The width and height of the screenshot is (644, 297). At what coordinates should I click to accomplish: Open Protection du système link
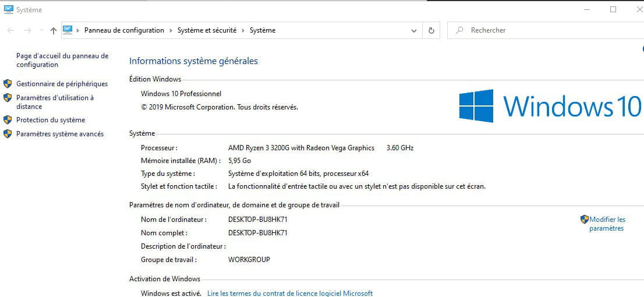click(x=51, y=121)
